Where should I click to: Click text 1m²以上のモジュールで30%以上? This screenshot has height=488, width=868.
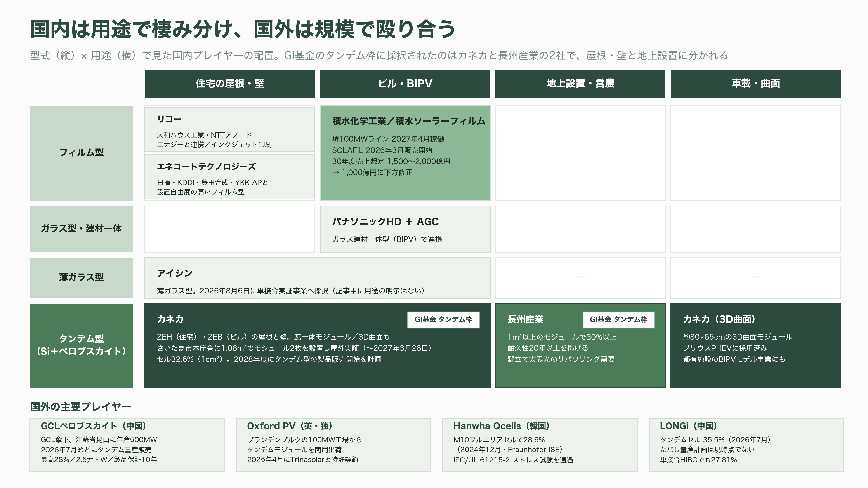(x=562, y=337)
